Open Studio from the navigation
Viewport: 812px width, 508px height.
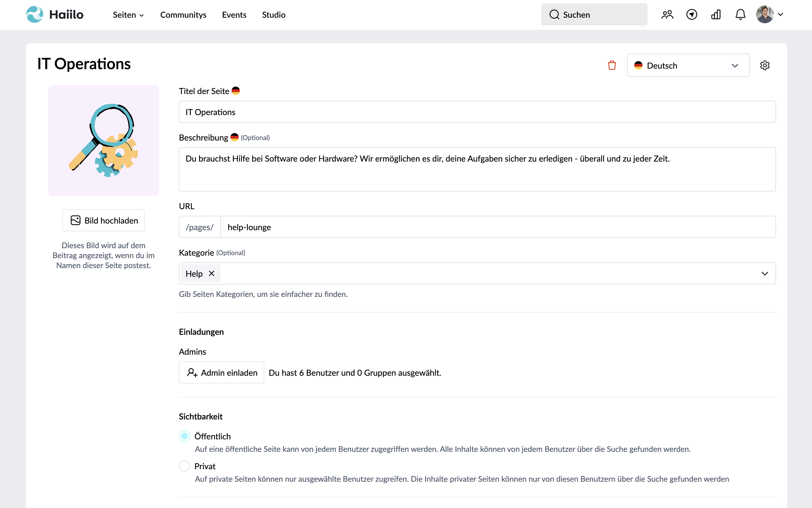coord(274,15)
